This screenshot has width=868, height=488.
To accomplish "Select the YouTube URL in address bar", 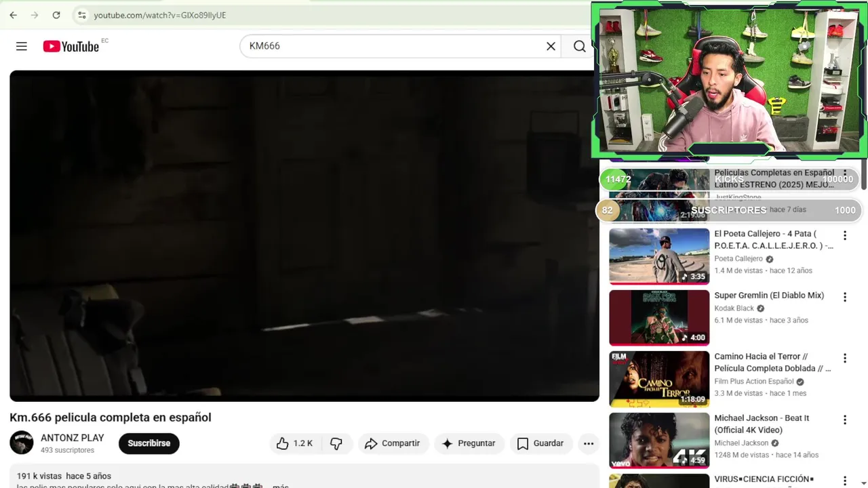I will point(160,15).
